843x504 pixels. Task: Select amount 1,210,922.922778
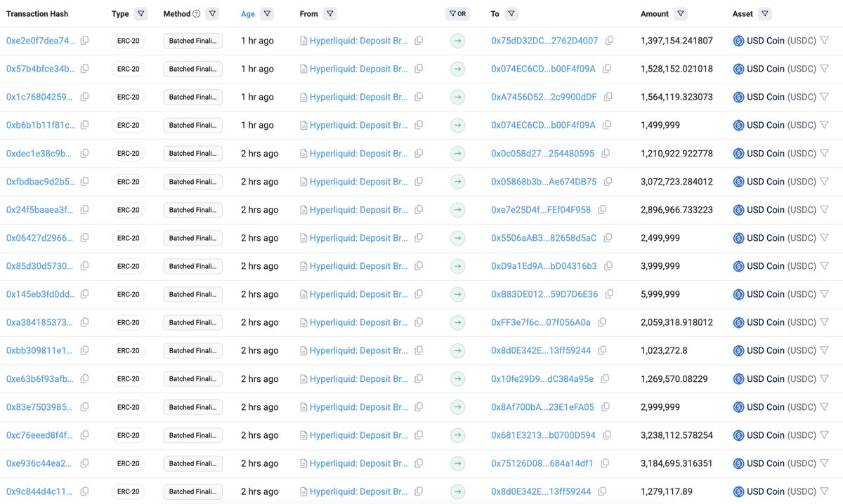(x=677, y=153)
